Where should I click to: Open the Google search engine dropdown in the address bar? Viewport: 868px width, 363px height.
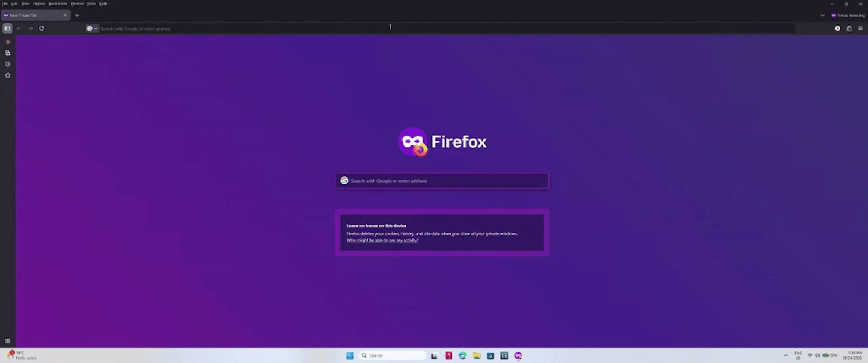pyautogui.click(x=92, y=28)
